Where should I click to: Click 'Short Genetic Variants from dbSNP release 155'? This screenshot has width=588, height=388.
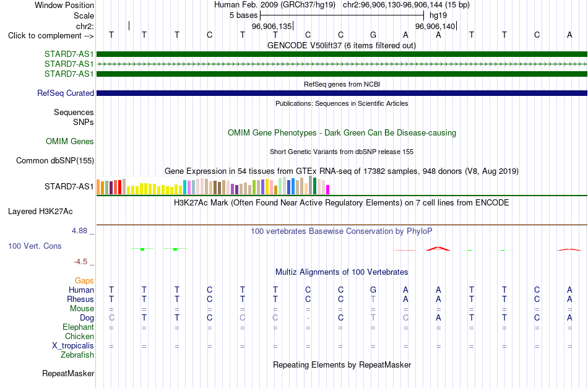[342, 152]
